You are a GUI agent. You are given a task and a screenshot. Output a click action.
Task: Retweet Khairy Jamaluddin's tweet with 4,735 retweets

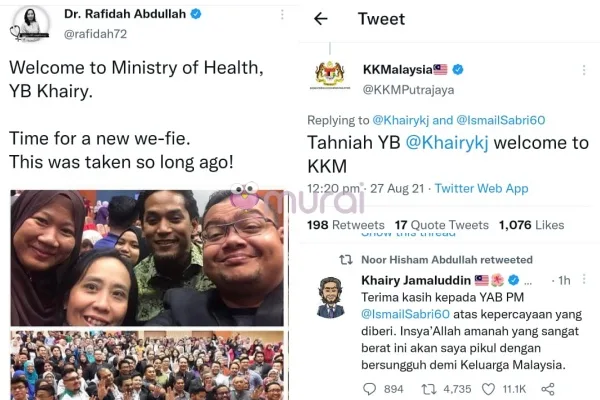(x=429, y=389)
